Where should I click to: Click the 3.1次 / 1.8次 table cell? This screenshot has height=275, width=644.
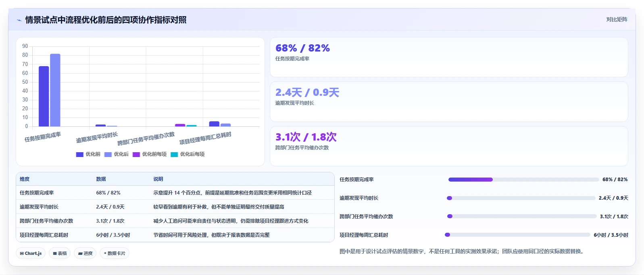tap(110, 221)
